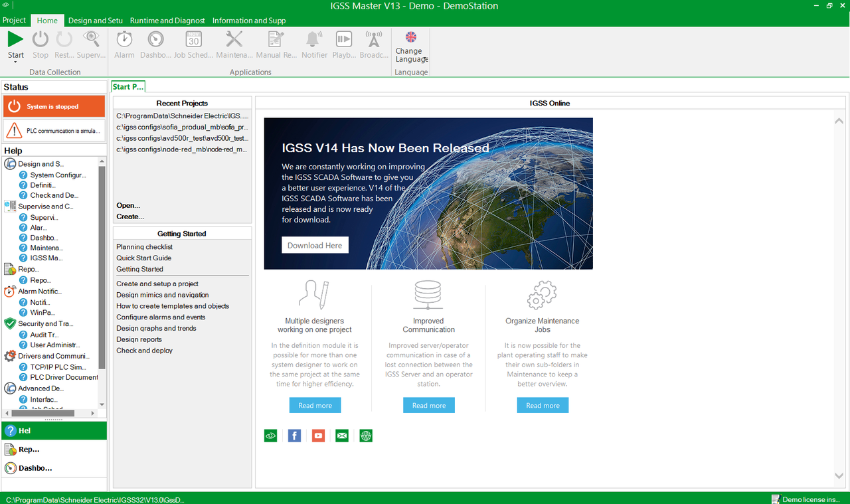Viewport: 850px width, 504px height.
Task: Click the YouTube icon under IGSS Online
Action: [318, 436]
